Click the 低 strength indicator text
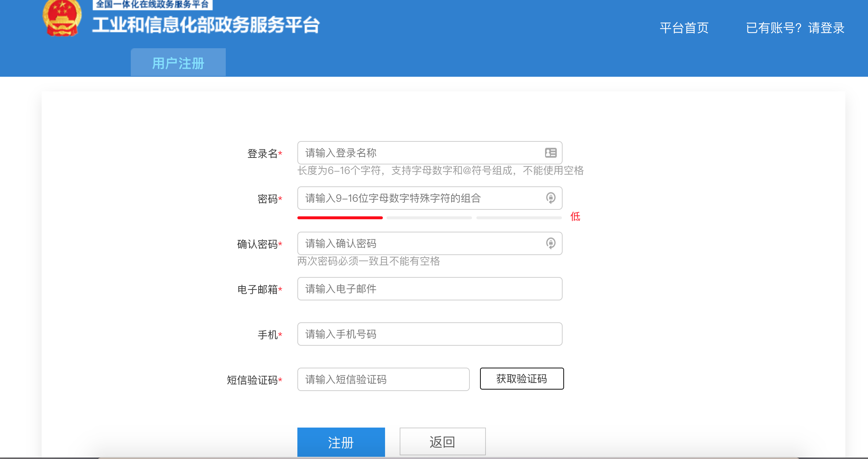The width and height of the screenshot is (868, 459). [575, 217]
